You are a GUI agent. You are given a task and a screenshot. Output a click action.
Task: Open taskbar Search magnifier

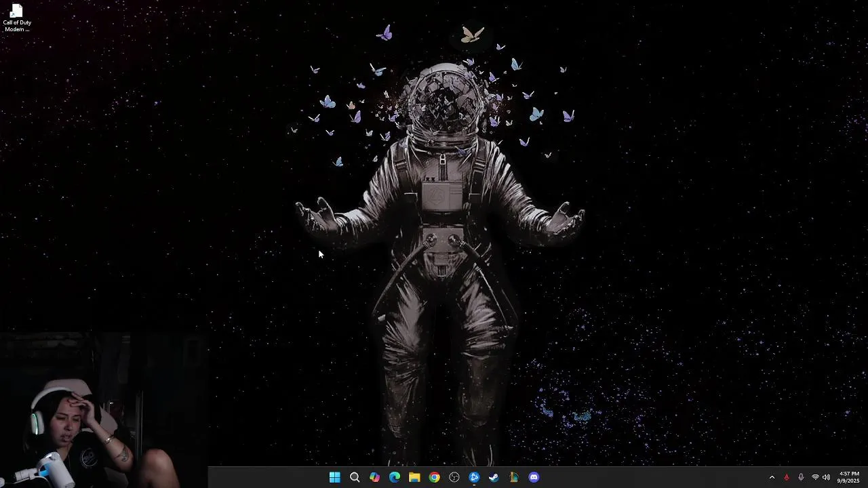coord(355,477)
